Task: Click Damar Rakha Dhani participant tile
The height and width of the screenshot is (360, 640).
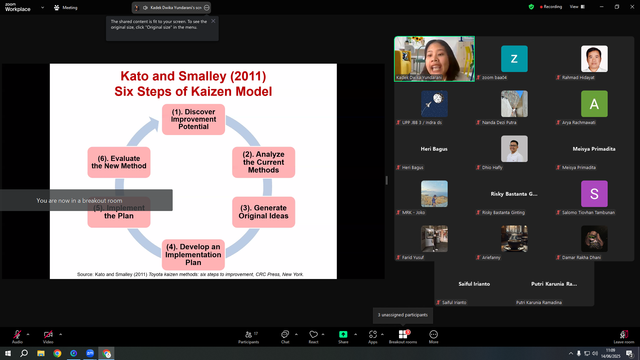Action: point(594,239)
